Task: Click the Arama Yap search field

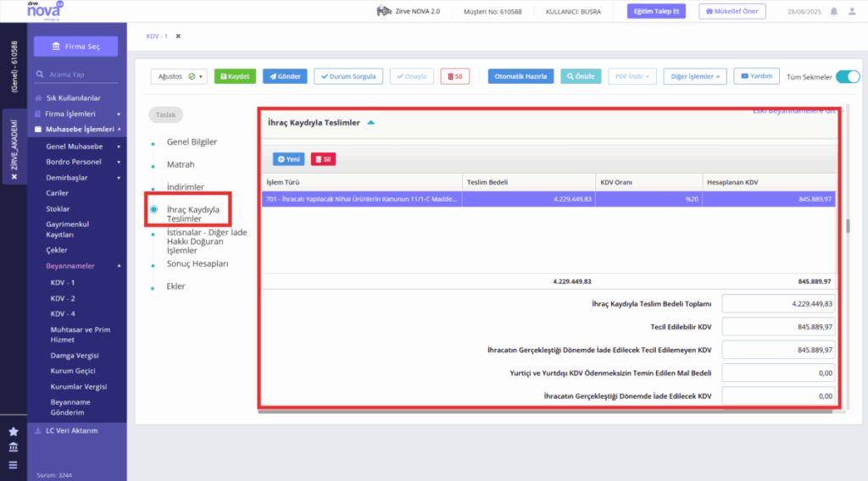Action: tap(76, 74)
